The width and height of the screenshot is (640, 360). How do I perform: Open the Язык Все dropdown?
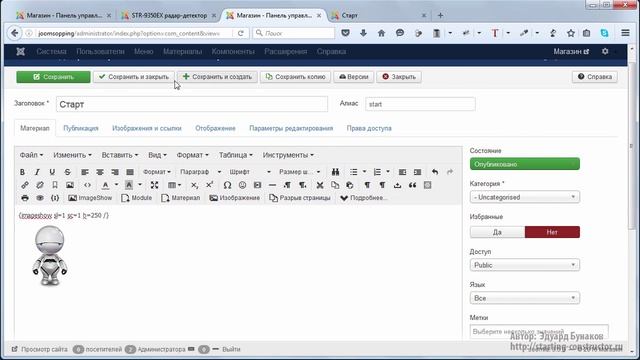(524, 298)
